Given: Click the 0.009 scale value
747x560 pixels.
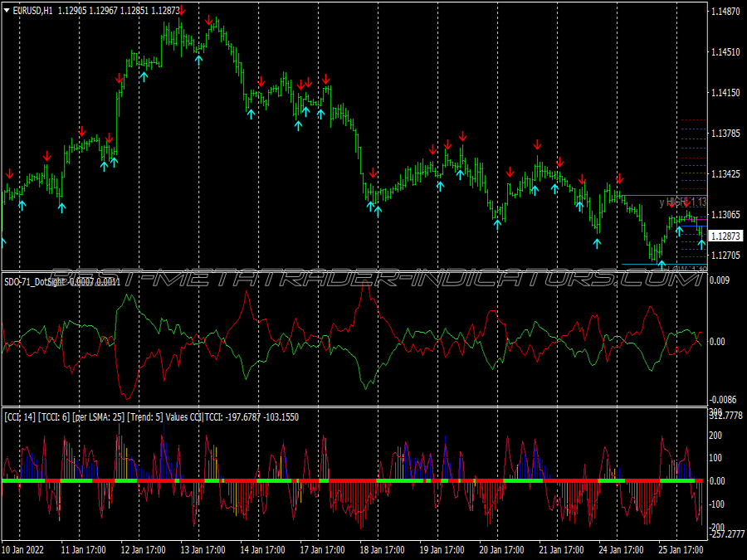Looking at the screenshot, I should [x=720, y=280].
